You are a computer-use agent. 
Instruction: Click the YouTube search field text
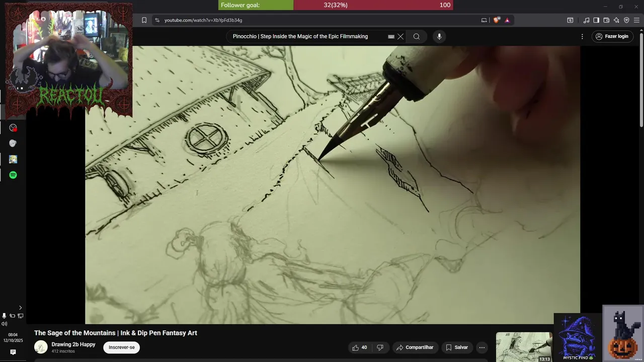(300, 36)
